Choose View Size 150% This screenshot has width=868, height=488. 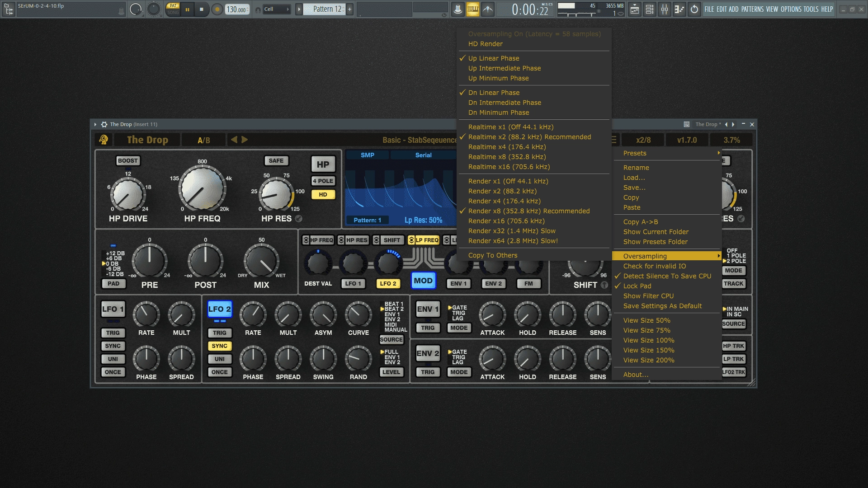tap(667, 350)
